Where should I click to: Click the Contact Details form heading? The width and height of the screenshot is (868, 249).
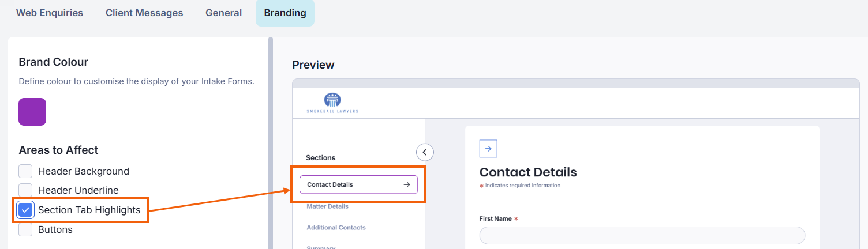click(528, 172)
